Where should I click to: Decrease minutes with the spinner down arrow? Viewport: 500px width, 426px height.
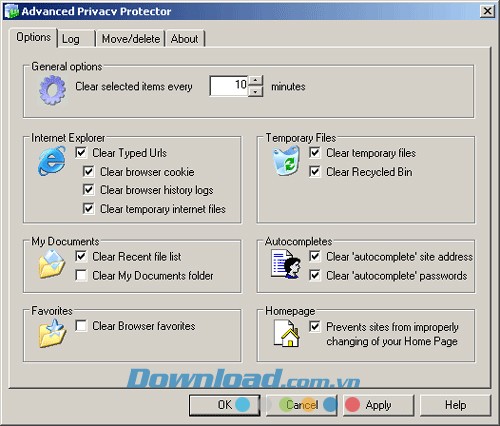point(256,91)
